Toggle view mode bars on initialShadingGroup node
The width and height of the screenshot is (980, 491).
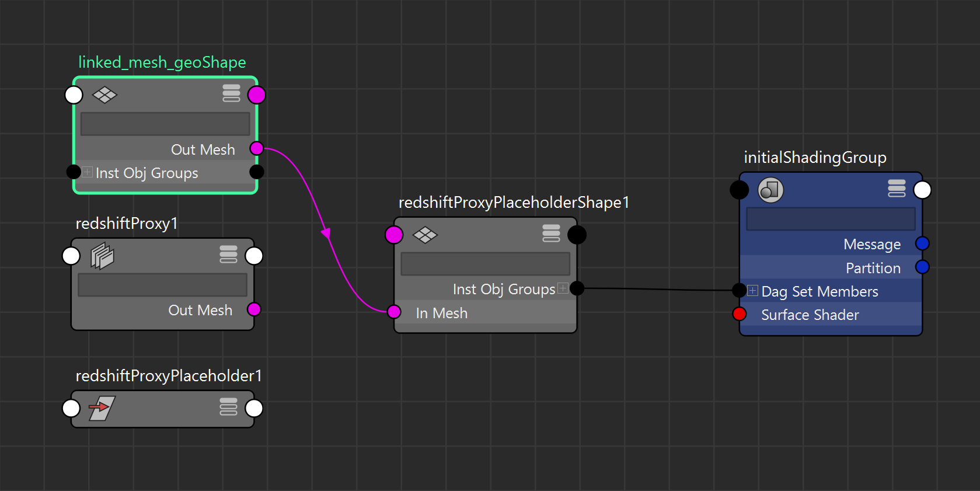[897, 189]
